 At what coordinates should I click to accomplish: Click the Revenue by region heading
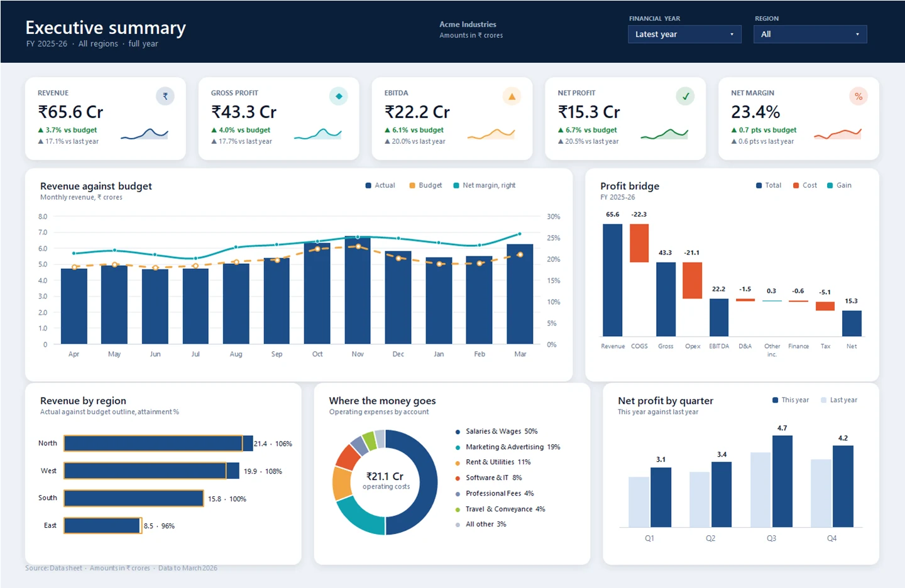point(83,401)
